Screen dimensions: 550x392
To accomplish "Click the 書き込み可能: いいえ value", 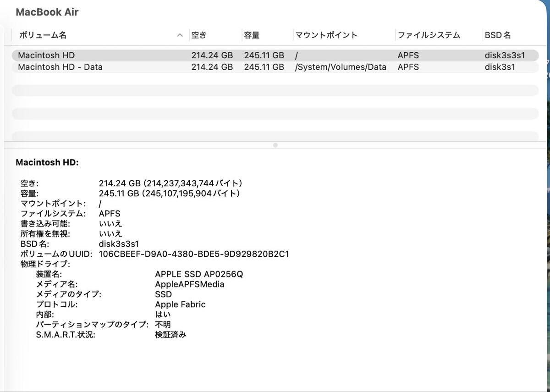I will 110,224.
